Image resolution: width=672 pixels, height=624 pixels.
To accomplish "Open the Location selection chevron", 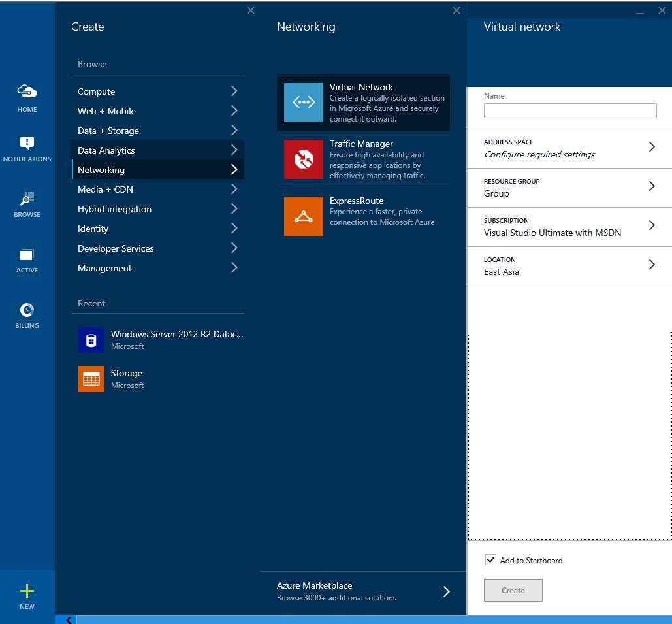I will tap(652, 265).
